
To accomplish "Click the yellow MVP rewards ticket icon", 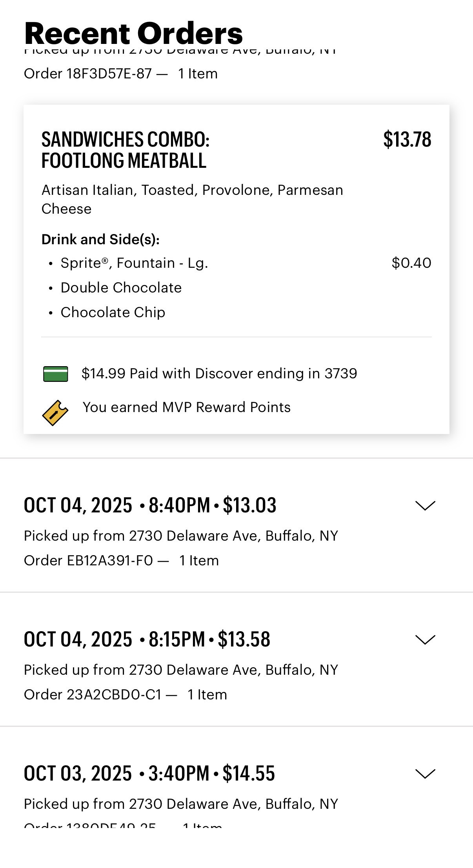I will coord(55,412).
